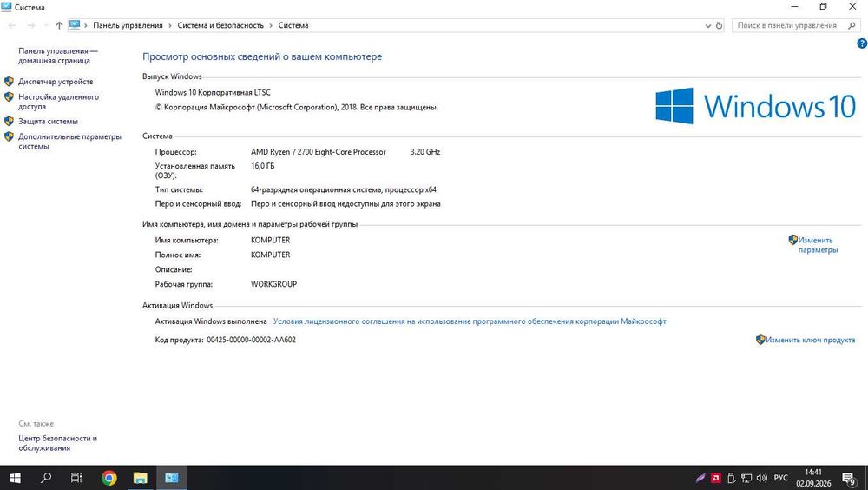Refresh the page with the refresh icon
868x490 pixels.
tap(719, 25)
